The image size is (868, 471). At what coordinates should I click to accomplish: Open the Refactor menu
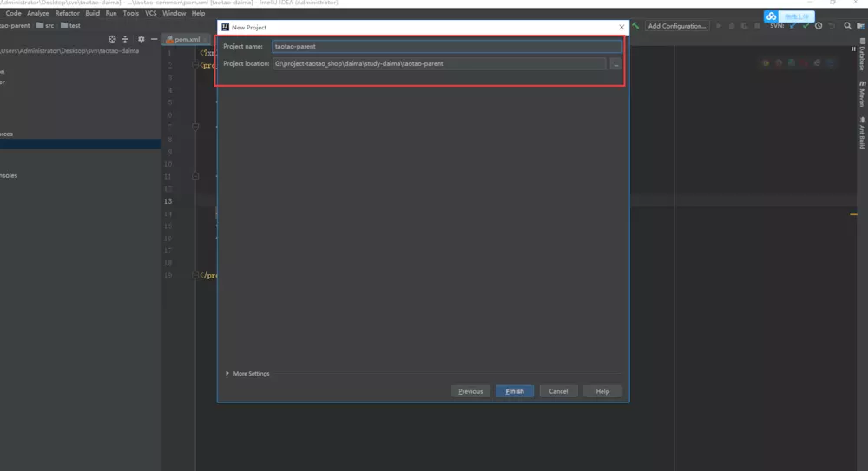tap(67, 13)
